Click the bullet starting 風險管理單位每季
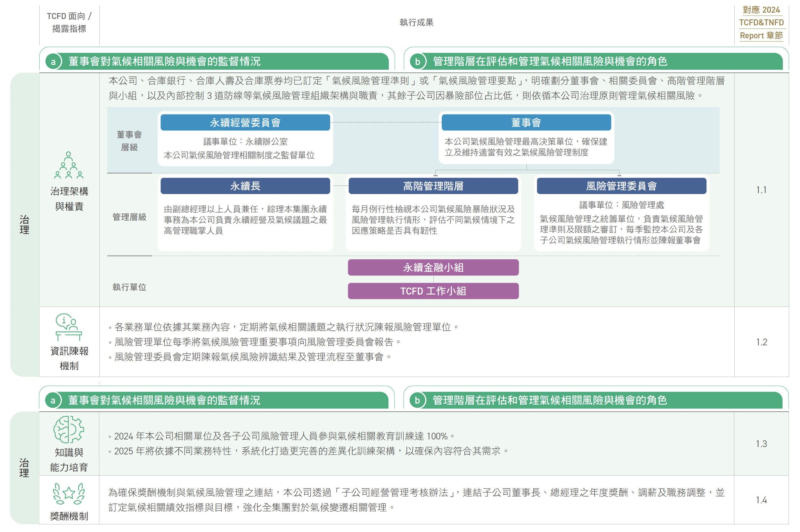This screenshot has width=800, height=532. coord(255,342)
